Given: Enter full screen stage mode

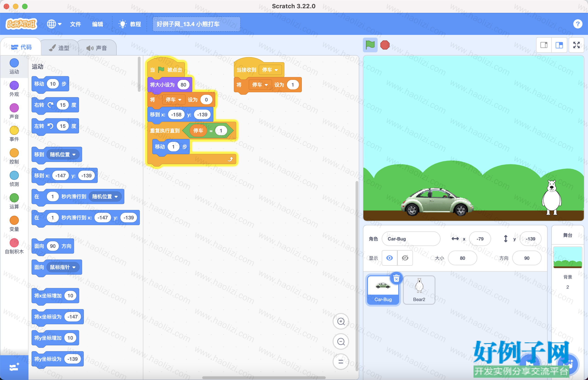Looking at the screenshot, I should [x=576, y=45].
